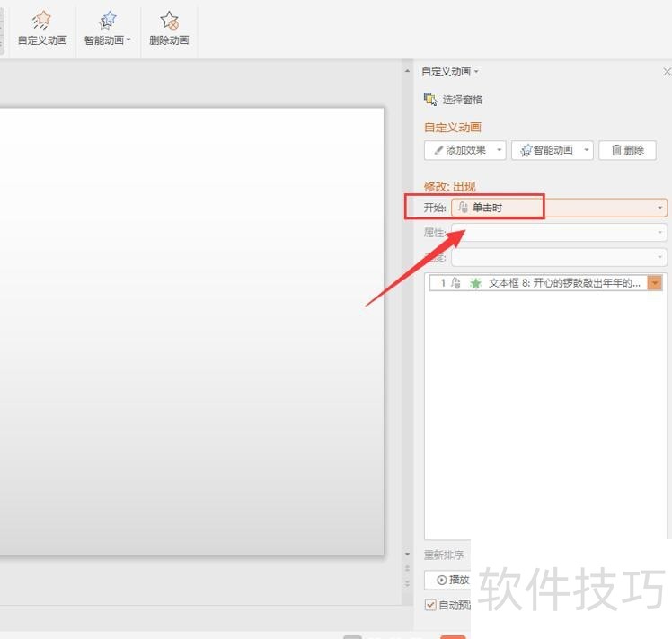Click Delete Animation (删除动画) ribbon button
This screenshot has height=639, width=672.
[x=169, y=29]
